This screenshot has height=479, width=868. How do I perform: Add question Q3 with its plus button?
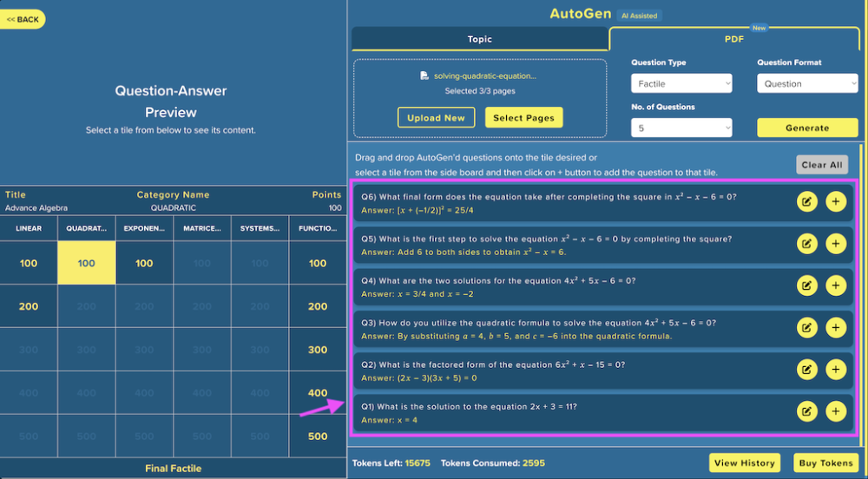tap(835, 328)
